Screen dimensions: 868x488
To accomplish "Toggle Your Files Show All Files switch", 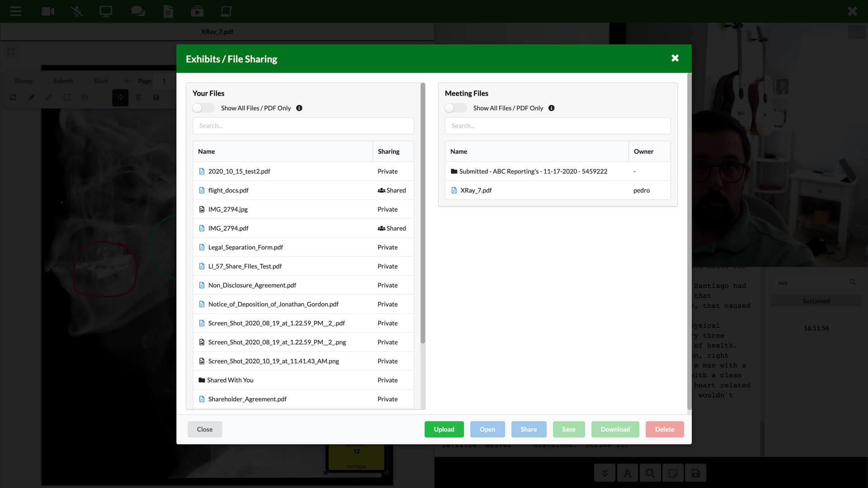I will (x=203, y=108).
